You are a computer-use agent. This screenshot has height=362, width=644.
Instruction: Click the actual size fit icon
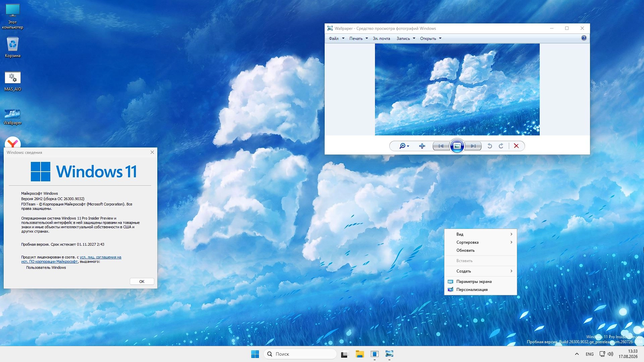click(422, 146)
